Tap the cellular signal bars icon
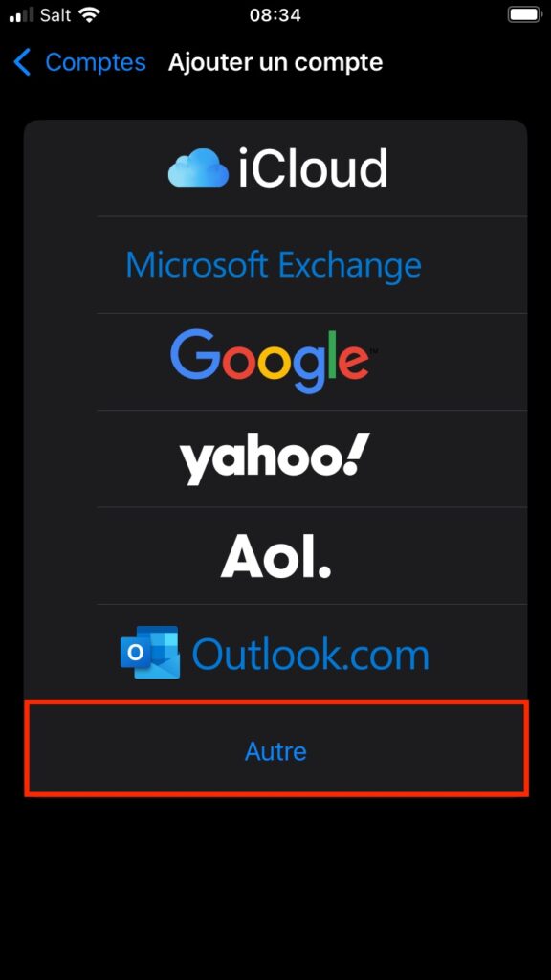Viewport: 551px width, 980px height. [x=22, y=15]
